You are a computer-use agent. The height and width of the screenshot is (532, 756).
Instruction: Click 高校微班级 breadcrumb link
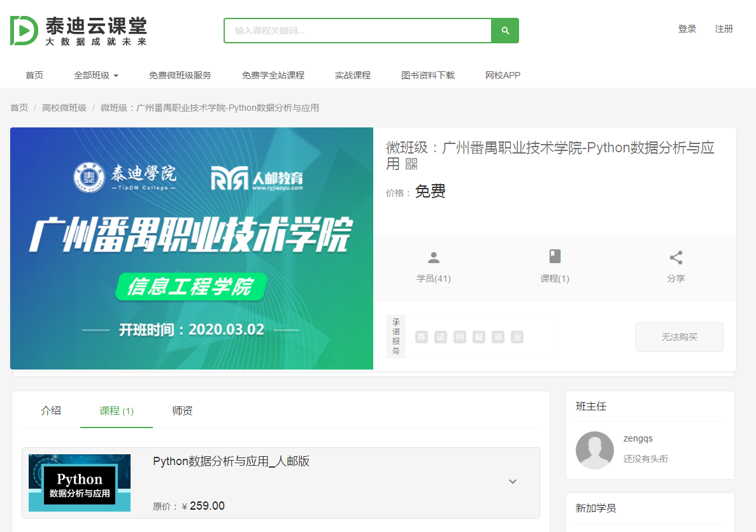coord(64,108)
